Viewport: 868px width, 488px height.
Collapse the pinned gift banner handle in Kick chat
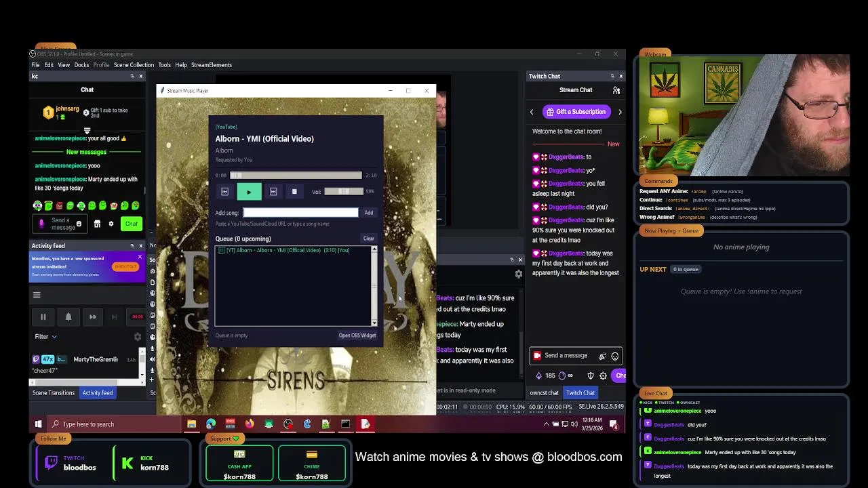87,131
